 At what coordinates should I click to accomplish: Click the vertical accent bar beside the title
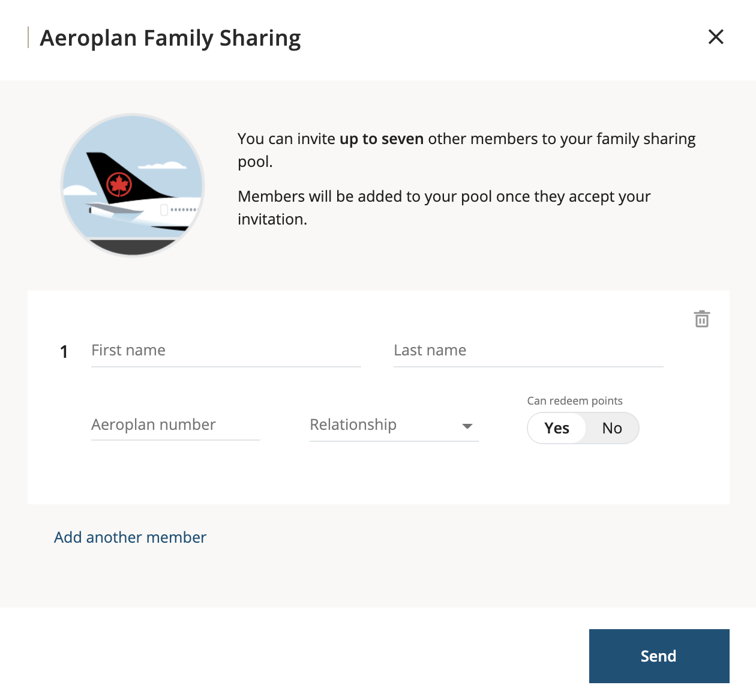(x=28, y=37)
